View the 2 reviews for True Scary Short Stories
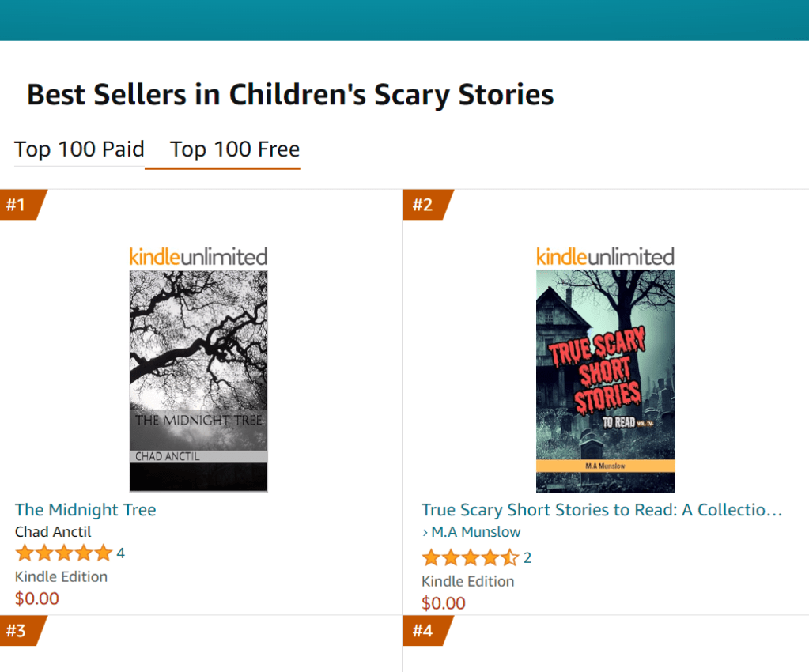Image resolution: width=809 pixels, height=672 pixels. pyautogui.click(x=527, y=558)
